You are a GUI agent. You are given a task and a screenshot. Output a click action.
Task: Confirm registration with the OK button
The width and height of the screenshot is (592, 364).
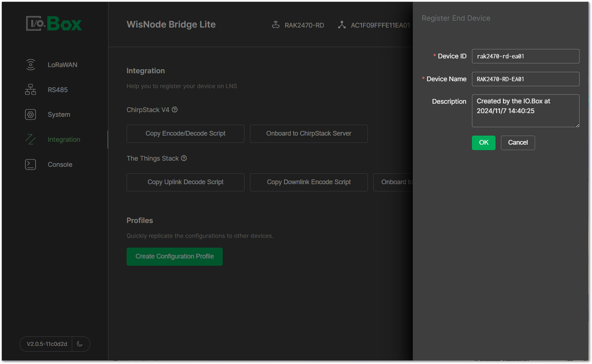click(x=484, y=142)
